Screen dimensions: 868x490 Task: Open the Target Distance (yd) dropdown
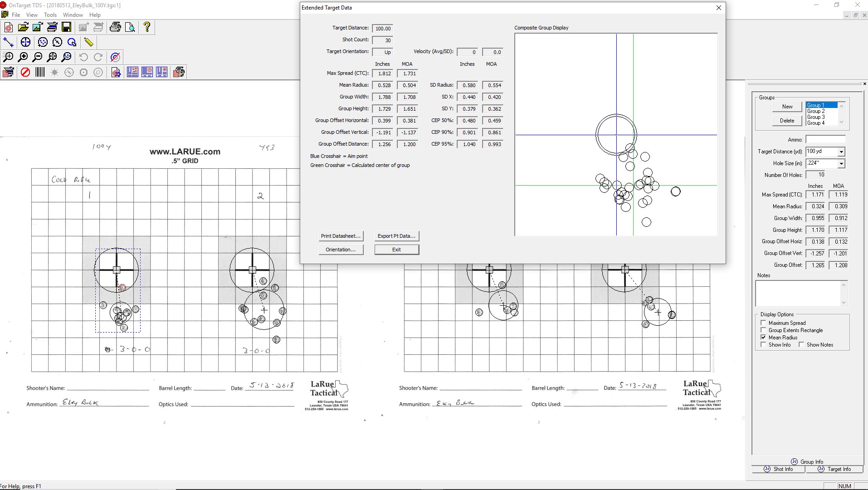(x=841, y=152)
